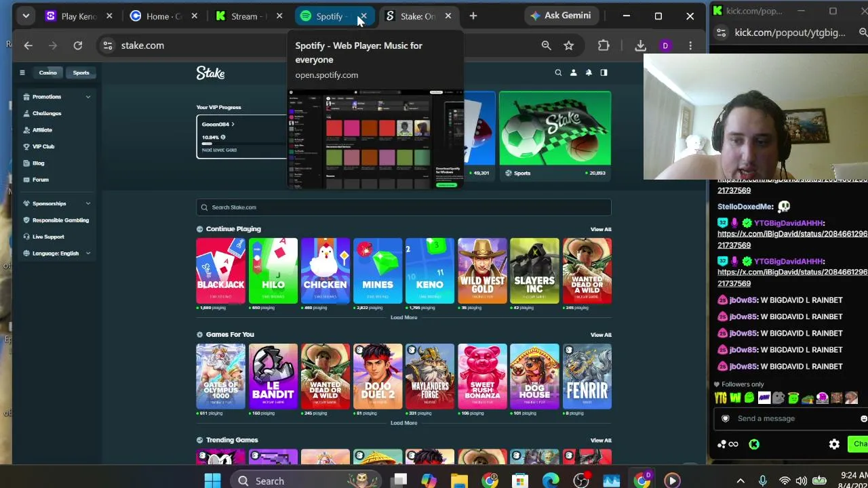The width and height of the screenshot is (868, 488).
Task: Toggle the right side panel icon in Stake header
Action: point(604,73)
